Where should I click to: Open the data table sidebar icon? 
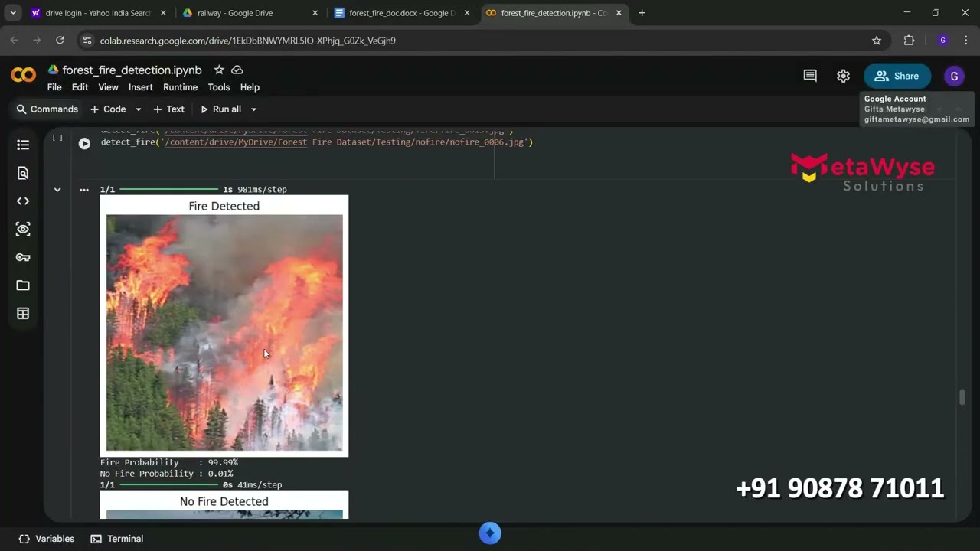tap(23, 314)
